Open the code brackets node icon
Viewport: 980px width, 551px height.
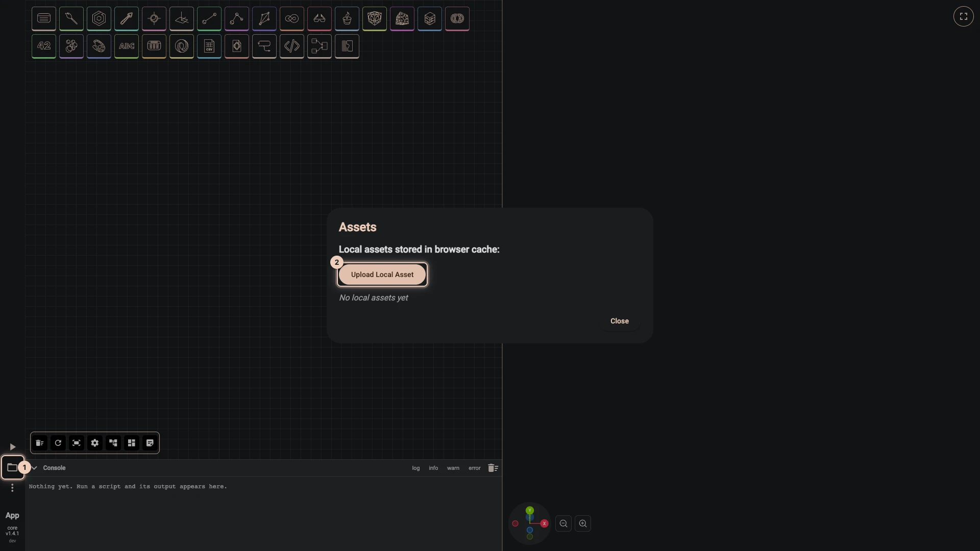pyautogui.click(x=292, y=46)
